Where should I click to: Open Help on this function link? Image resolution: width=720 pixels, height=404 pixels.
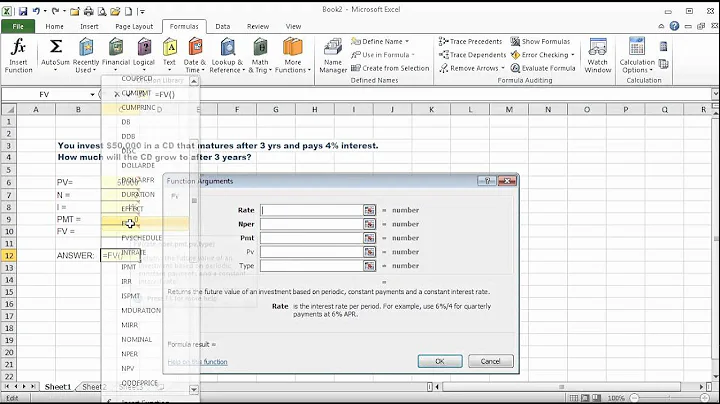(197, 362)
